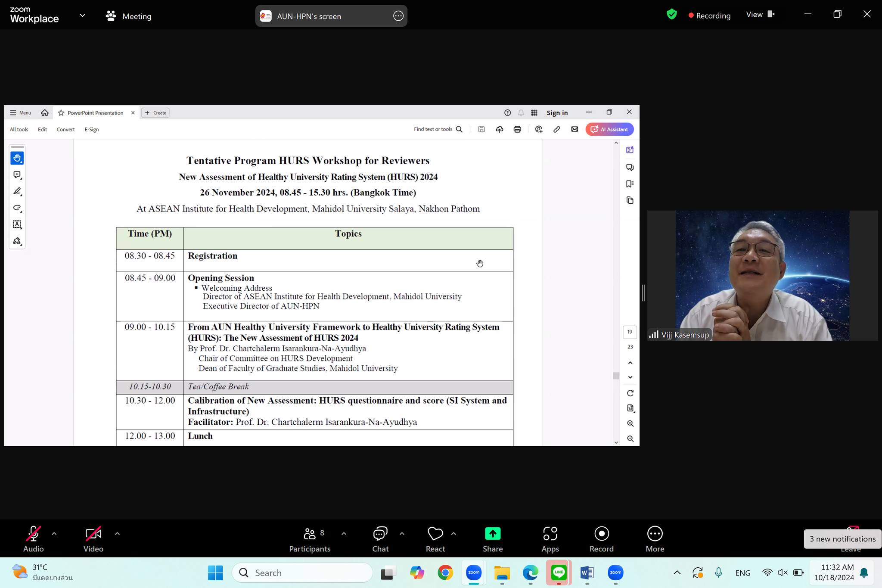Zoom out with magnifier minus icon

(x=630, y=439)
